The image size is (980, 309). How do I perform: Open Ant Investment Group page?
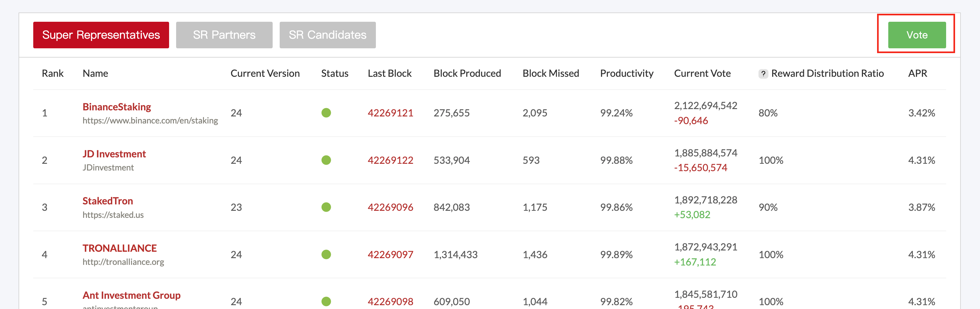(x=132, y=295)
